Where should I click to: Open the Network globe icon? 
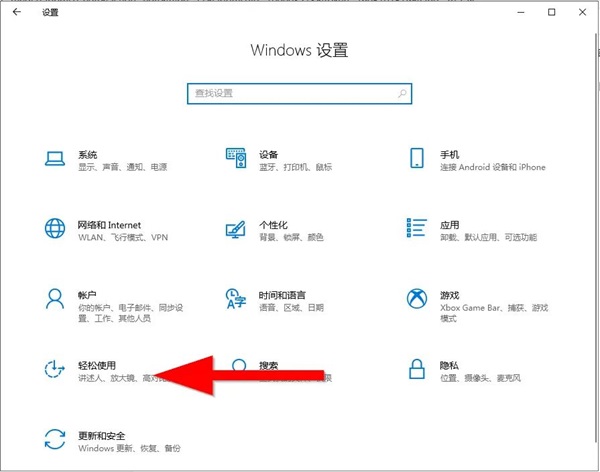(x=55, y=228)
